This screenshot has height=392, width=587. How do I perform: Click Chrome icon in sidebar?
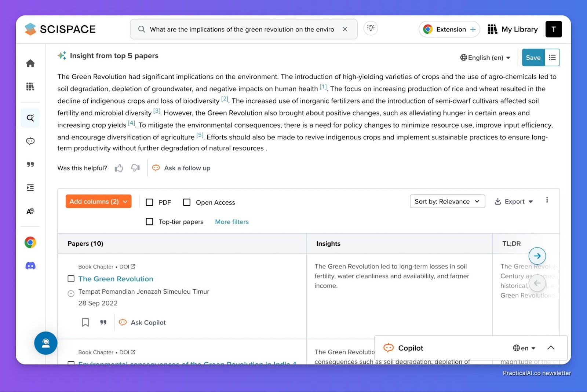pos(30,242)
